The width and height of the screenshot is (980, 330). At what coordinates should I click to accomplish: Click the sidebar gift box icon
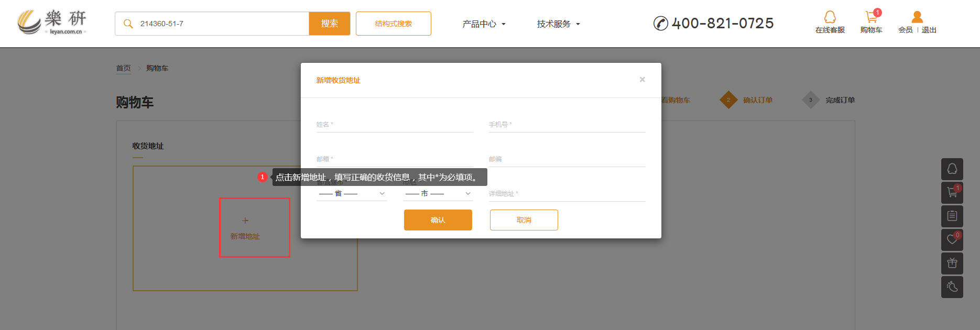(952, 263)
